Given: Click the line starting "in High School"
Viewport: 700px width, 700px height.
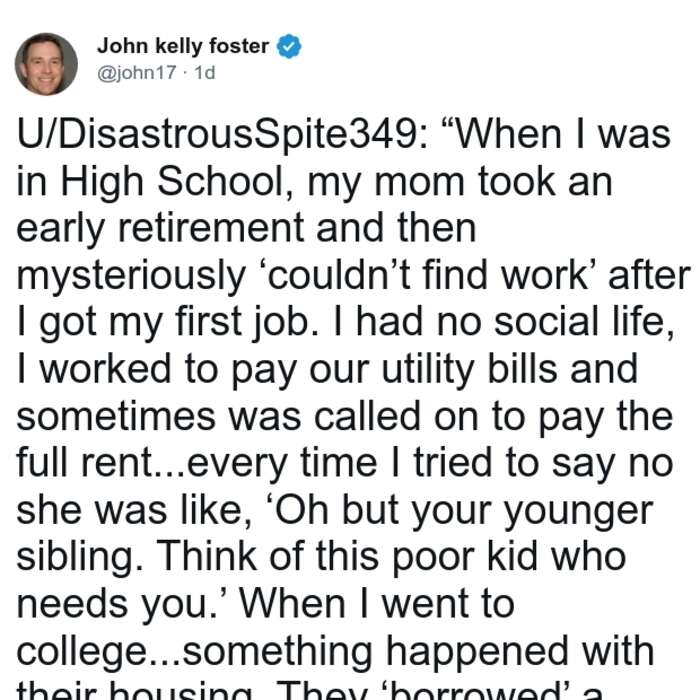Looking at the screenshot, I should [314, 182].
